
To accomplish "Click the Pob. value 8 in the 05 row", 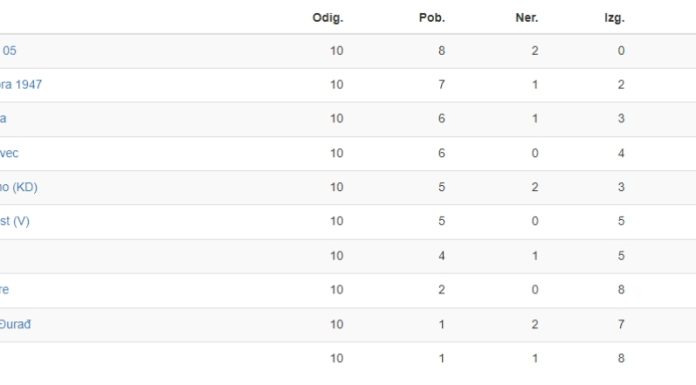I will (x=441, y=51).
